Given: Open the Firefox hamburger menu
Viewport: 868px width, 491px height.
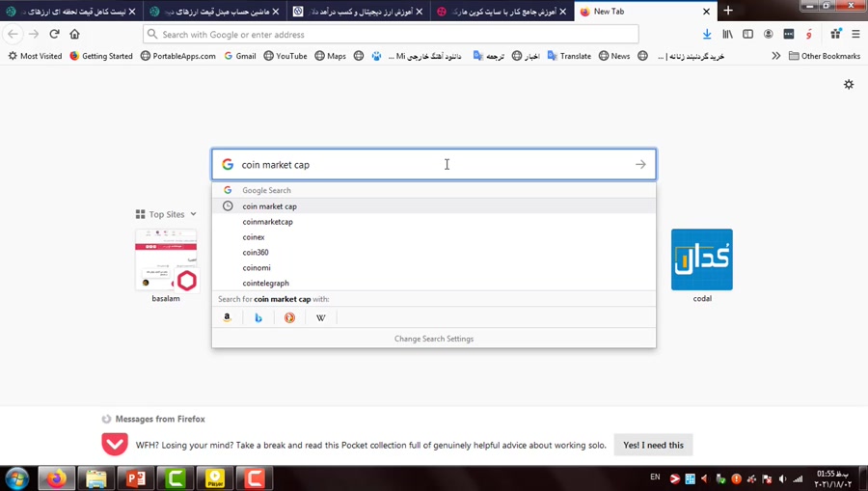Looking at the screenshot, I should point(855,35).
